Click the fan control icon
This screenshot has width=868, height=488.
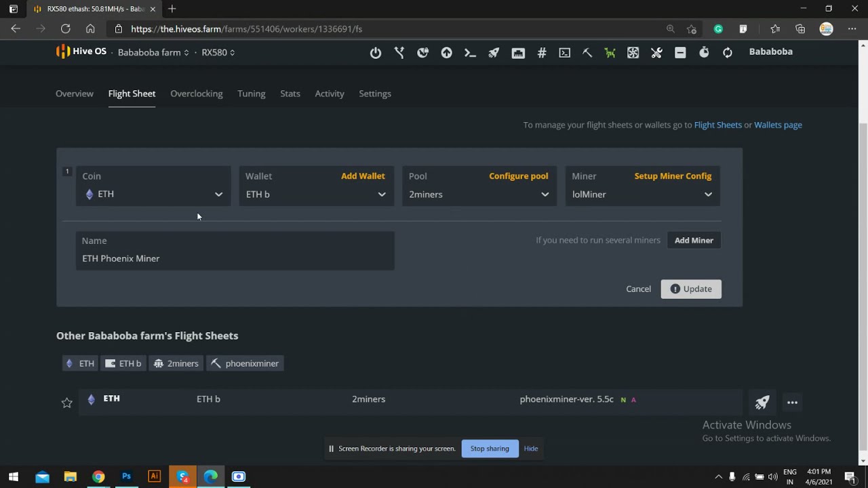point(633,52)
